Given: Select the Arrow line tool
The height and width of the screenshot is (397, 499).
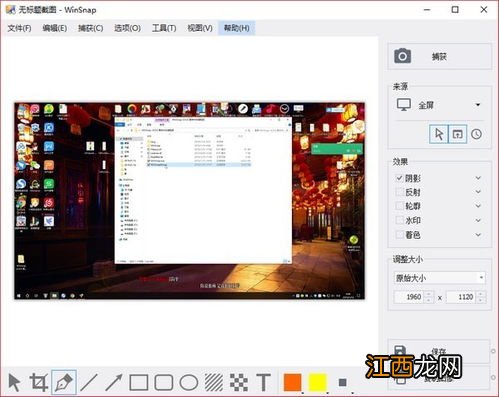Looking at the screenshot, I should click(114, 382).
